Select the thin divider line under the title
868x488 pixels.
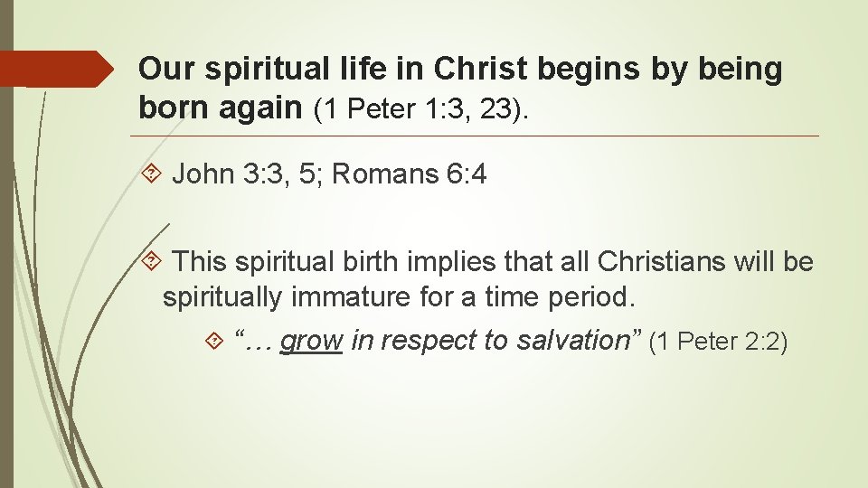(x=475, y=136)
